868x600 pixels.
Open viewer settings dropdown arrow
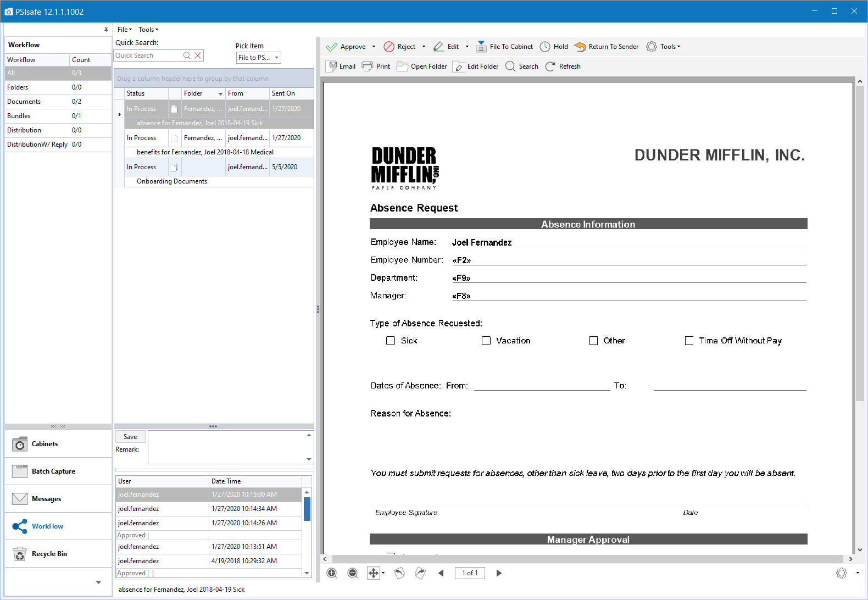(x=858, y=573)
